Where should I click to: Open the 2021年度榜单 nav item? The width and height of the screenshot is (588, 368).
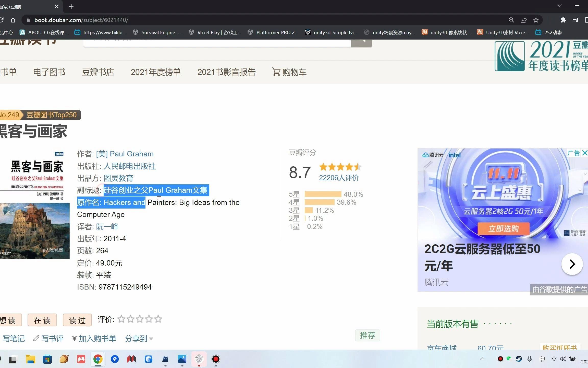156,72
